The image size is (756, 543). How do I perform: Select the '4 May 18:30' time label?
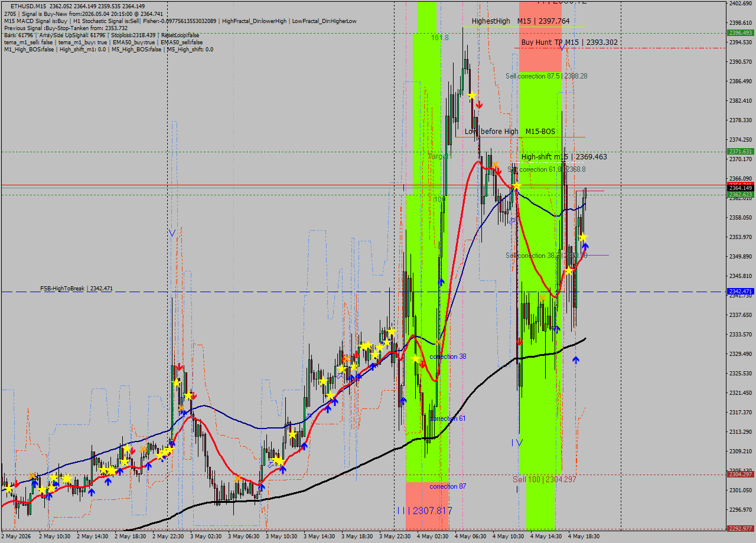point(584,537)
